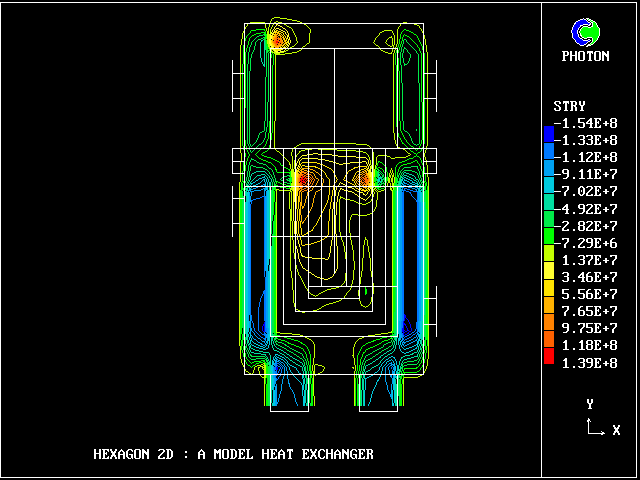640x480 pixels.
Task: Click the Y axis label letter
Action: click(591, 404)
